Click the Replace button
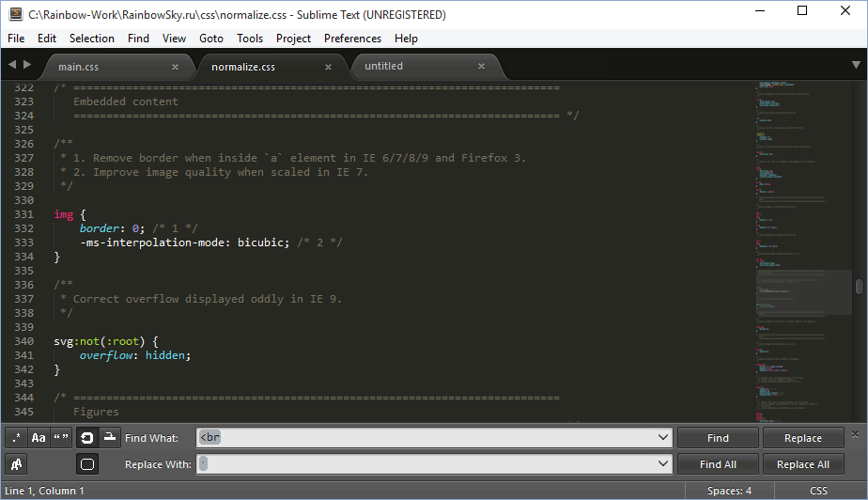This screenshot has height=500, width=868. coord(802,437)
